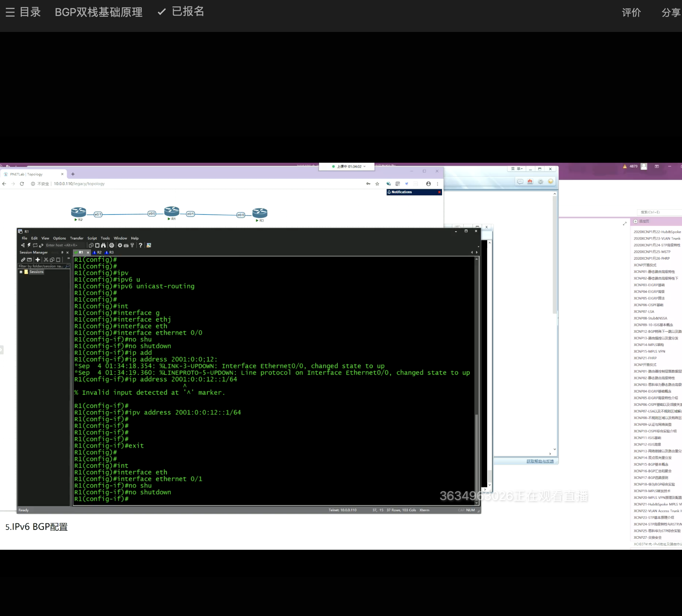Focus Filter by folder/session name field
Screen dimensions: 682x616
pyautogui.click(x=44, y=266)
